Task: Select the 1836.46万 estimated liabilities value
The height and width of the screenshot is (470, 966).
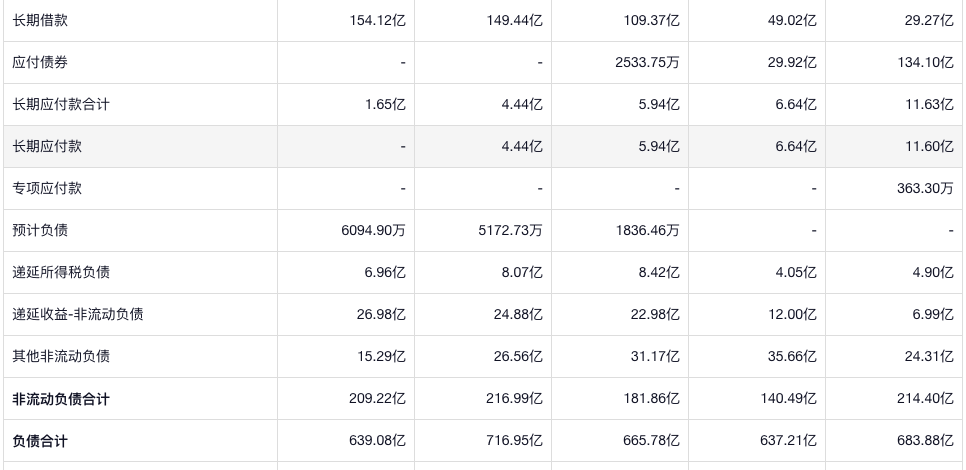Action: pyautogui.click(x=648, y=230)
